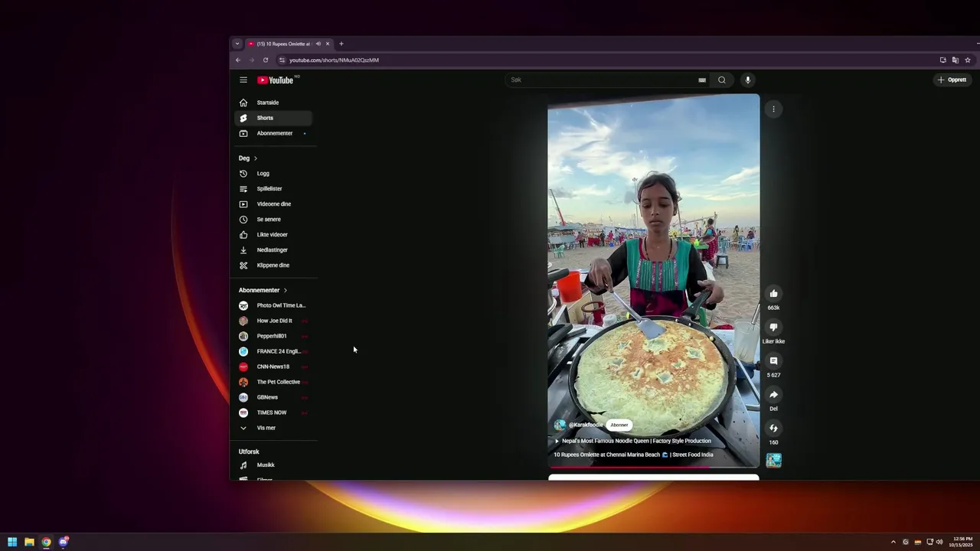Image resolution: width=980 pixels, height=551 pixels.
Task: Open the Startside home page
Action: [273, 103]
